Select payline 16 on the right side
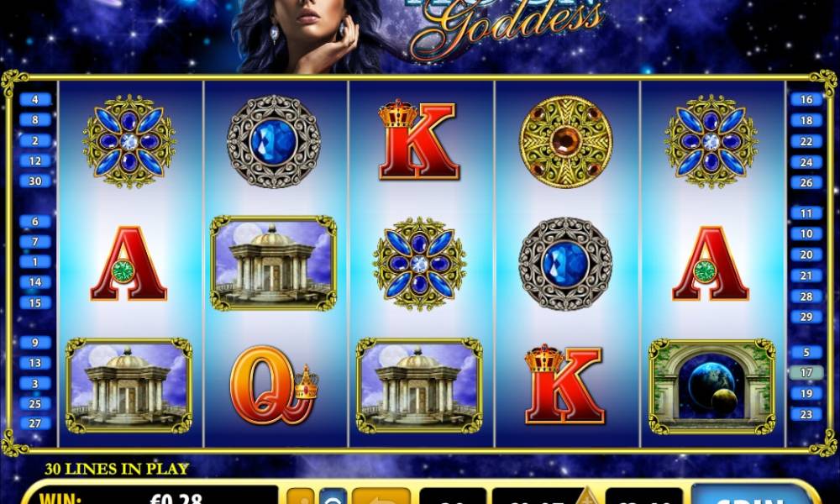 coord(806,100)
